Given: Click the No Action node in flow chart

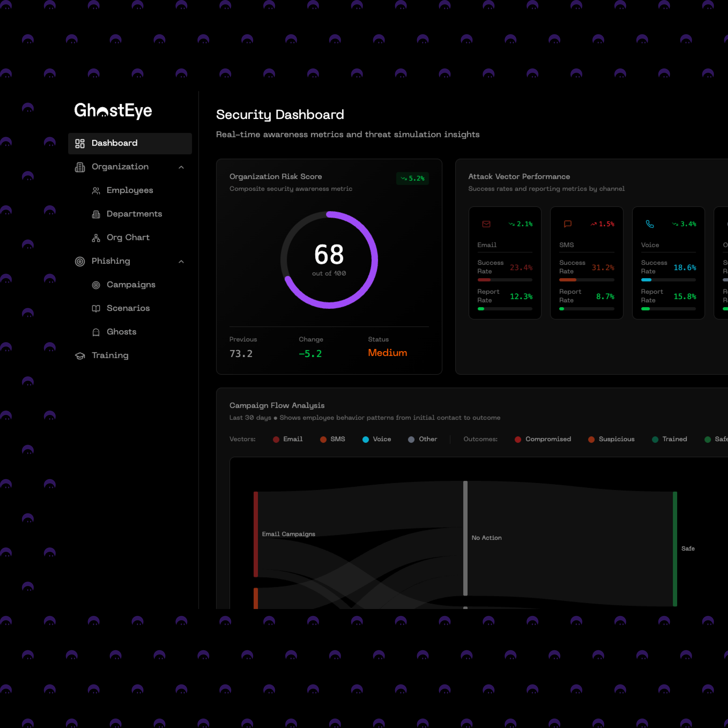Looking at the screenshot, I should 465,538.
